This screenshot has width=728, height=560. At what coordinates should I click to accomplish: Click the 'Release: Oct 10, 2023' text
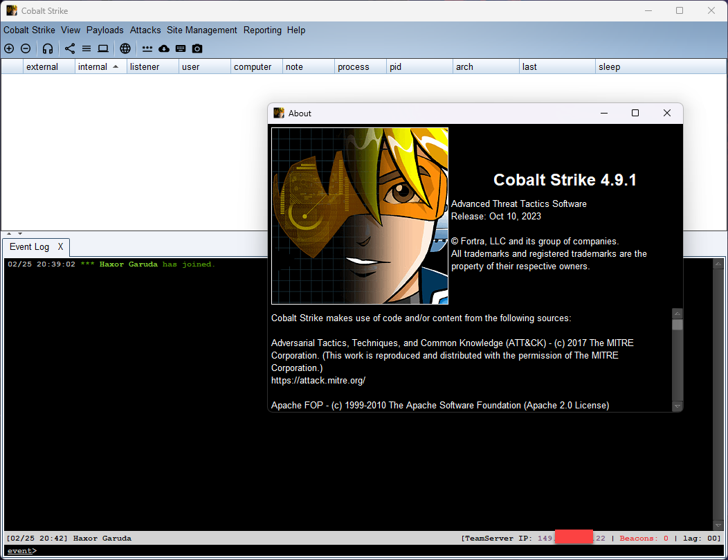(496, 217)
